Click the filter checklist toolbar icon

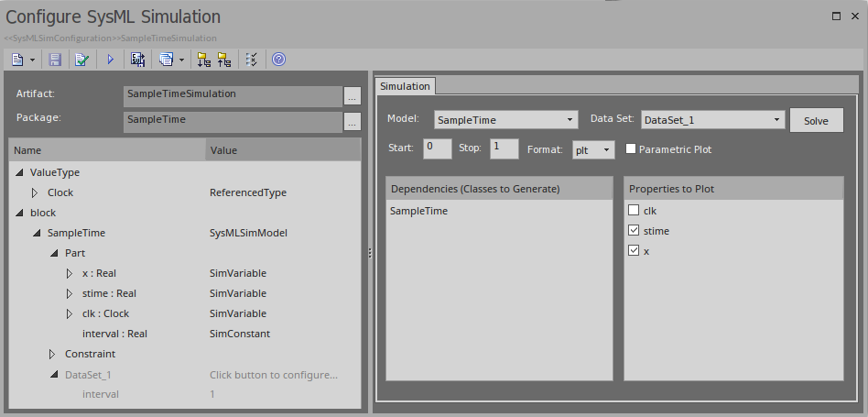[x=252, y=60]
